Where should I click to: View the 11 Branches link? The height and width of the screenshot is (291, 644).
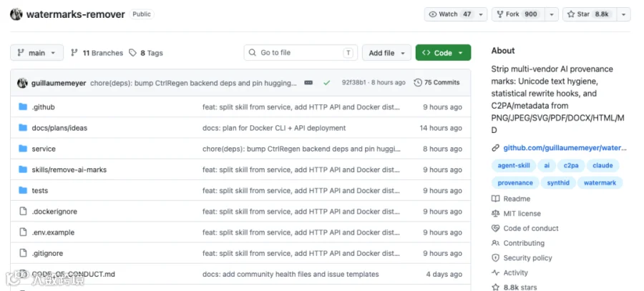tap(97, 53)
